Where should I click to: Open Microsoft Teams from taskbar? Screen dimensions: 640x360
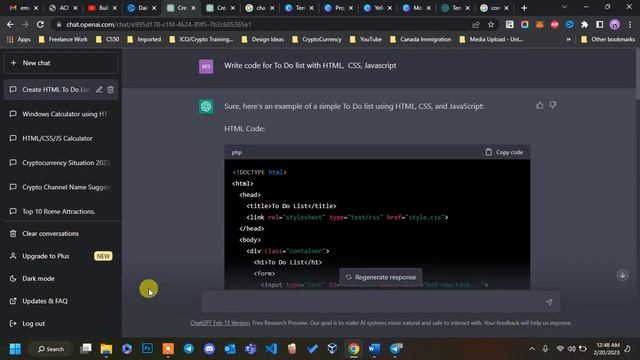(250, 349)
